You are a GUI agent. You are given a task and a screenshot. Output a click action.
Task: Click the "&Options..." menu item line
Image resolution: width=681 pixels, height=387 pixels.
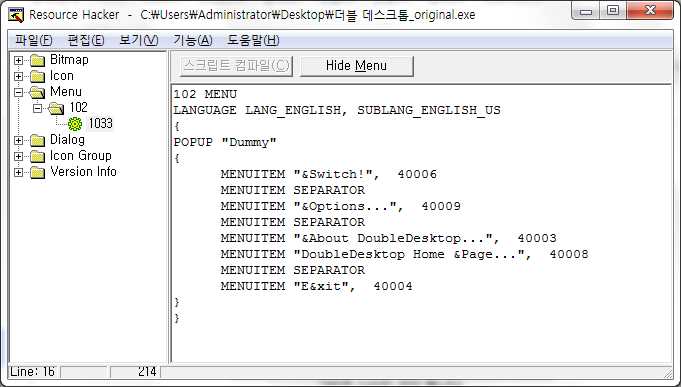340,206
